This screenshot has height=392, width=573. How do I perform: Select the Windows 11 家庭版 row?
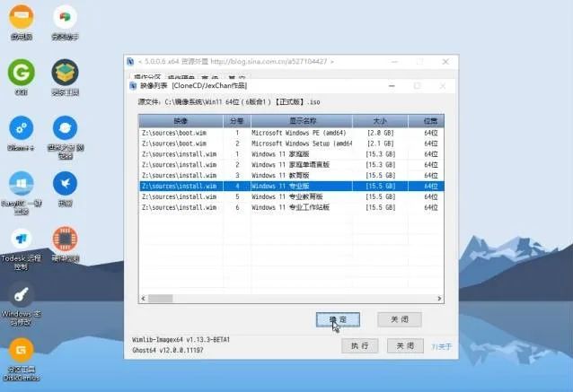click(292, 154)
